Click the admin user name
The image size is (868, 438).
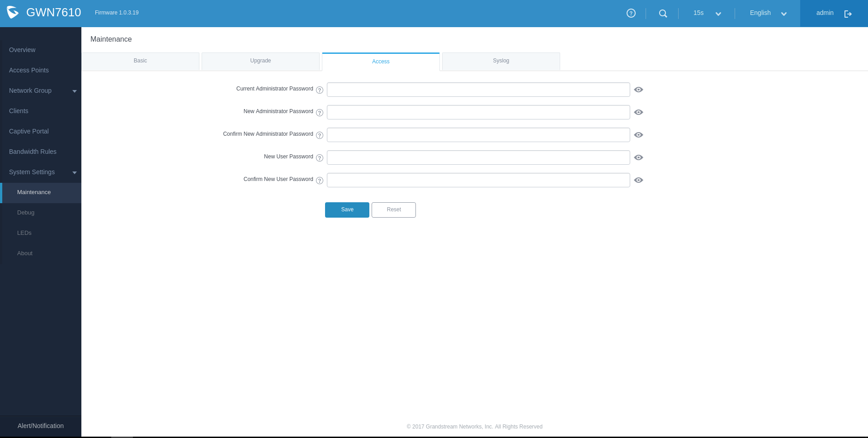(825, 13)
